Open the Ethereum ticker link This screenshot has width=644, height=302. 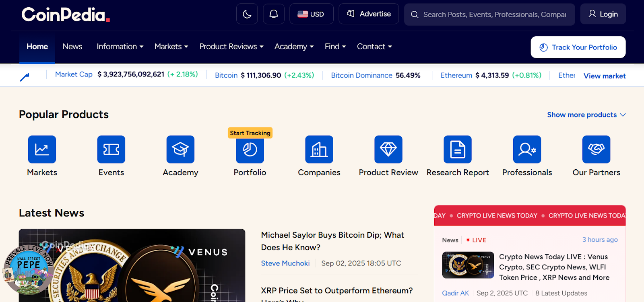click(456, 75)
